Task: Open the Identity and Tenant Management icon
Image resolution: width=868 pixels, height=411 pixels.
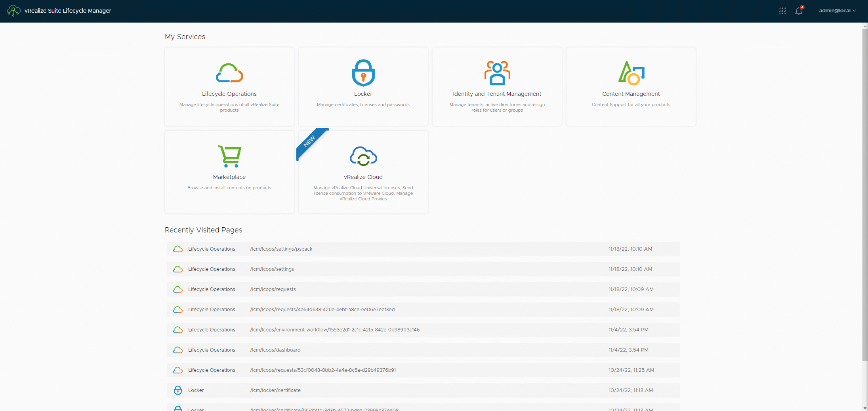Action: pos(497,73)
